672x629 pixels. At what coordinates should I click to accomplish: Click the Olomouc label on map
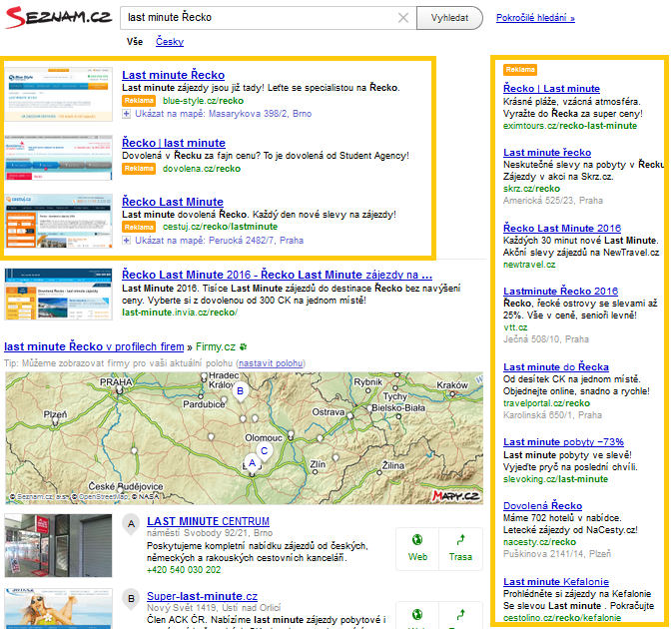click(264, 438)
